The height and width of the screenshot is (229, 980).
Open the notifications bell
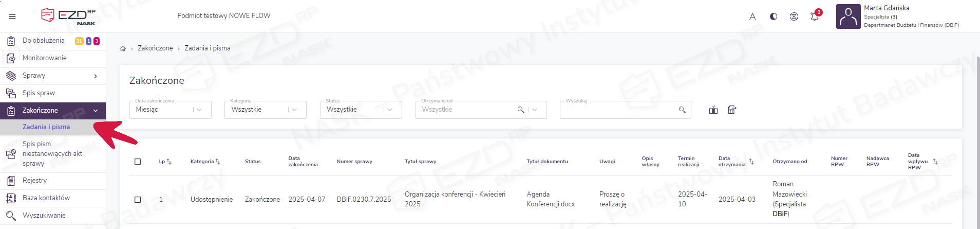coord(815,16)
